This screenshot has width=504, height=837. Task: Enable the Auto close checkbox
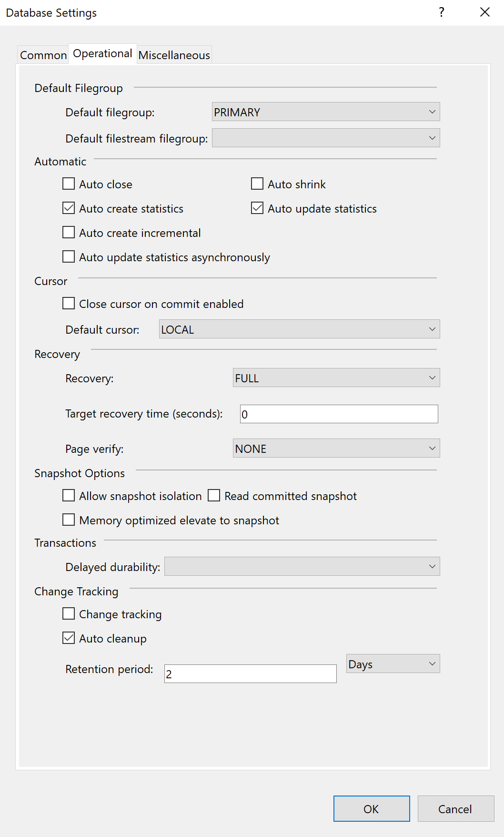[69, 184]
